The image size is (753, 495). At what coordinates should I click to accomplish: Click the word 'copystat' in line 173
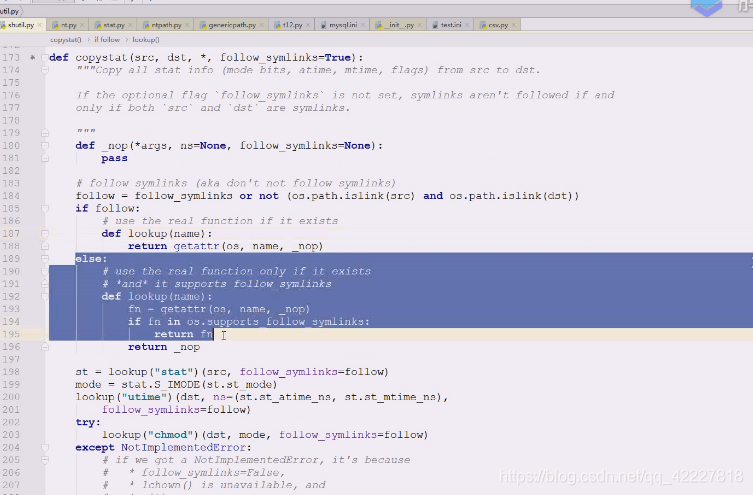pos(101,58)
